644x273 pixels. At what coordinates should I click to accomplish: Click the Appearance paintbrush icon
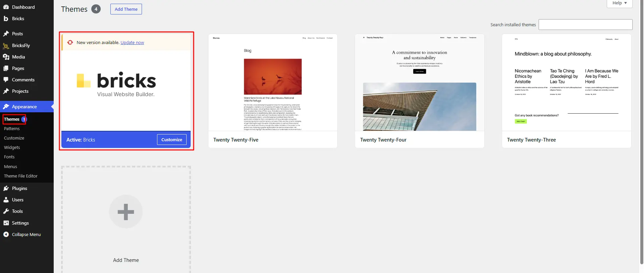pyautogui.click(x=6, y=107)
